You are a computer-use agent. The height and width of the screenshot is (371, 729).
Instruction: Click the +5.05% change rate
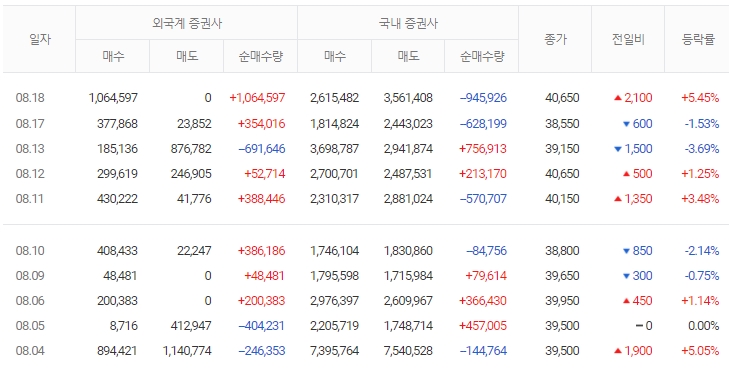pyautogui.click(x=700, y=351)
